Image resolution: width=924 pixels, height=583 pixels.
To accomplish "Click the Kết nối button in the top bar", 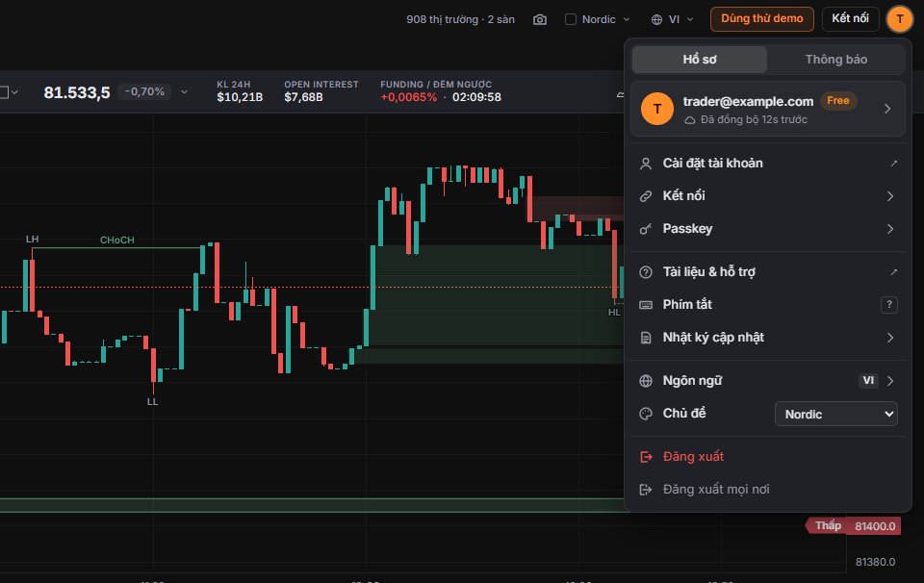I will tap(850, 19).
